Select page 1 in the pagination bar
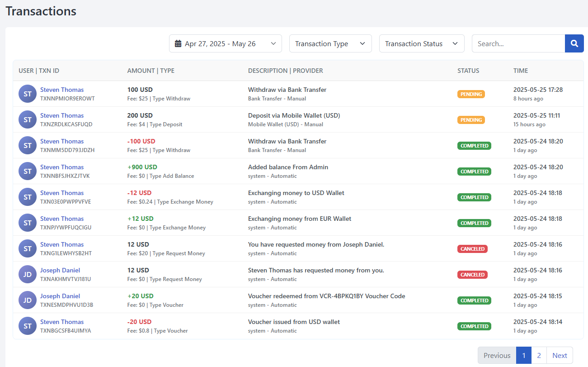This screenshot has width=588, height=367. click(x=523, y=355)
